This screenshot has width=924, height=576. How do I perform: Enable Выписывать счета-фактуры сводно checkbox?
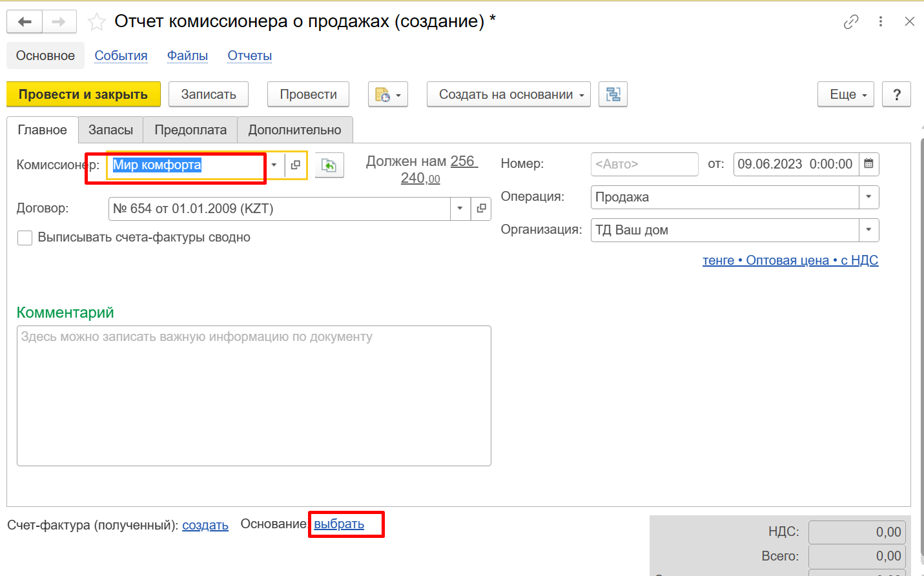click(x=25, y=238)
